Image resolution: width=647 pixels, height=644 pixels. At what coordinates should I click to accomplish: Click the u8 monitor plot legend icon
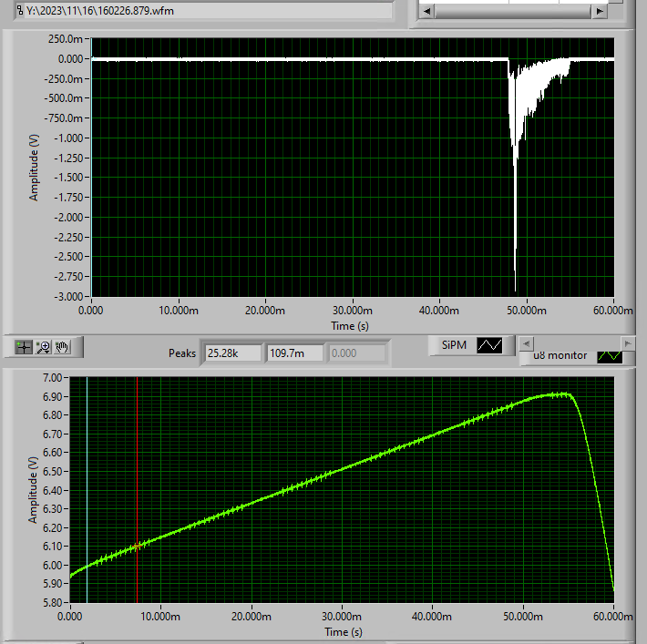610,356
